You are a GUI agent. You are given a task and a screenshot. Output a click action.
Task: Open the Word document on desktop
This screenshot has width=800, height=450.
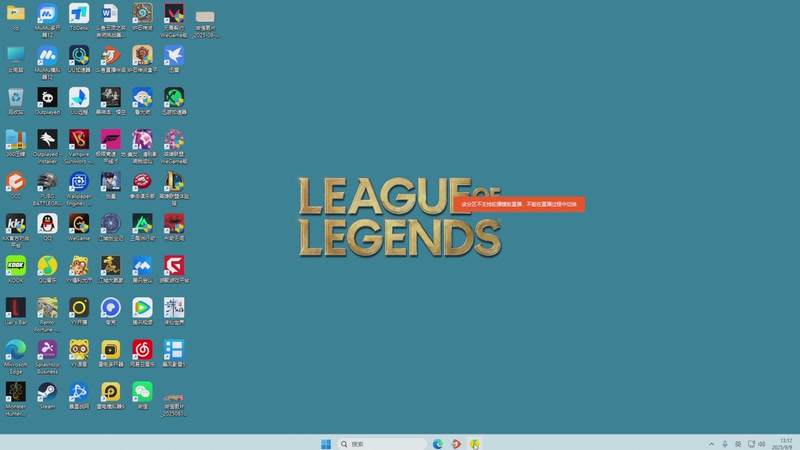111,20
